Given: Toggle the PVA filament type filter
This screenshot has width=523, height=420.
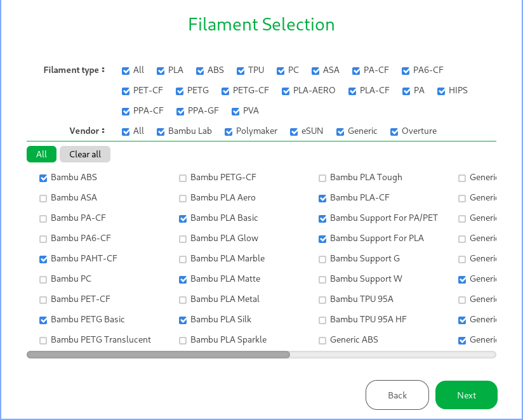Looking at the screenshot, I should point(235,111).
